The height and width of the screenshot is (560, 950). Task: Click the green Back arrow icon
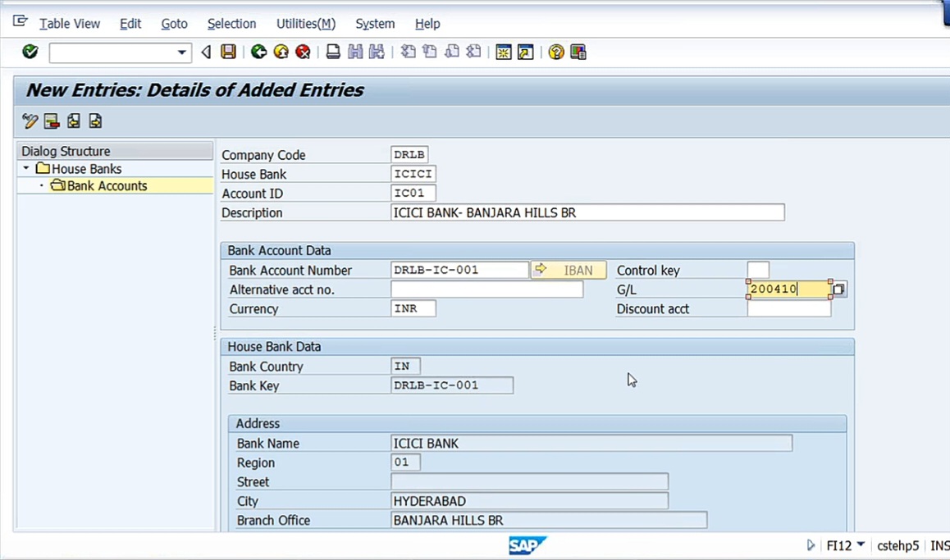coord(258,52)
